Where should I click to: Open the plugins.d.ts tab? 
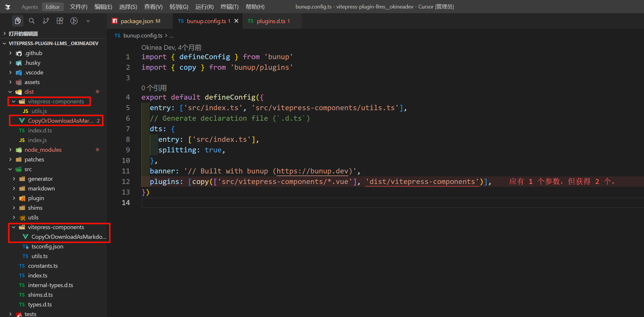point(271,21)
